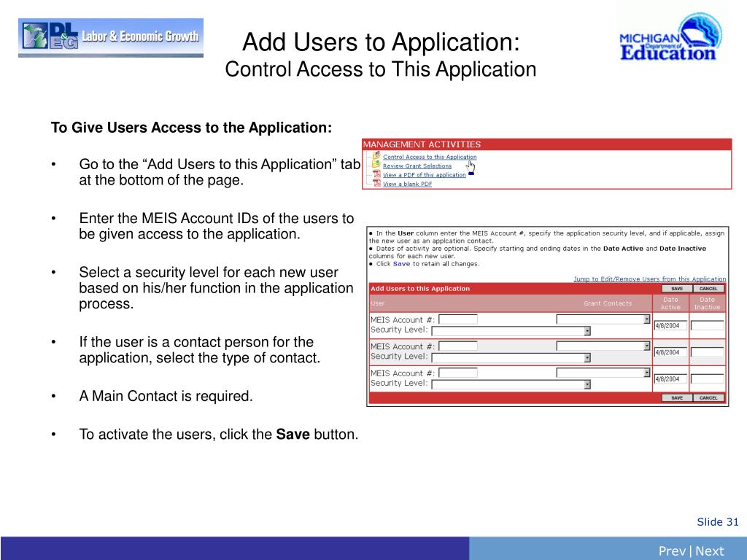The image size is (747, 560).
Task: Click the Date Inactive column header
Action: (x=707, y=303)
